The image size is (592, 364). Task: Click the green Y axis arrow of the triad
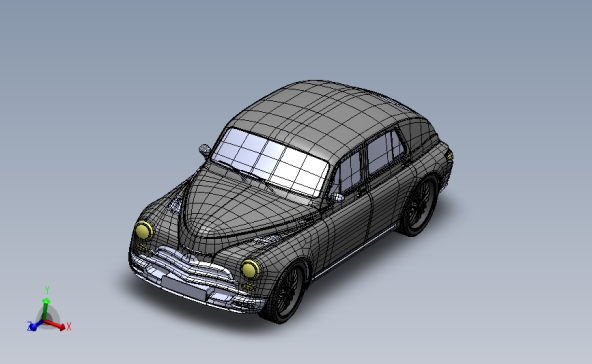(x=46, y=309)
